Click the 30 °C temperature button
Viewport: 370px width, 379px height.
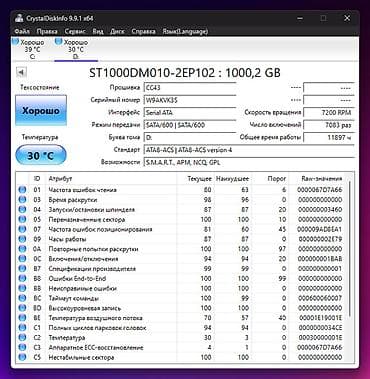click(x=41, y=155)
